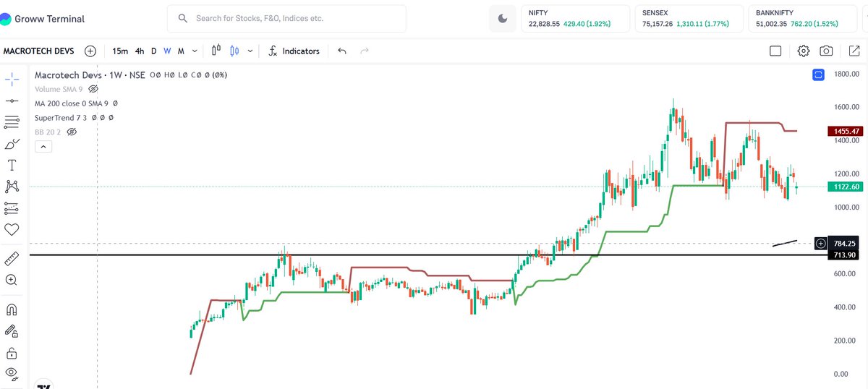Add symbol with plus next to MACROTECH DEVS

pos(90,51)
